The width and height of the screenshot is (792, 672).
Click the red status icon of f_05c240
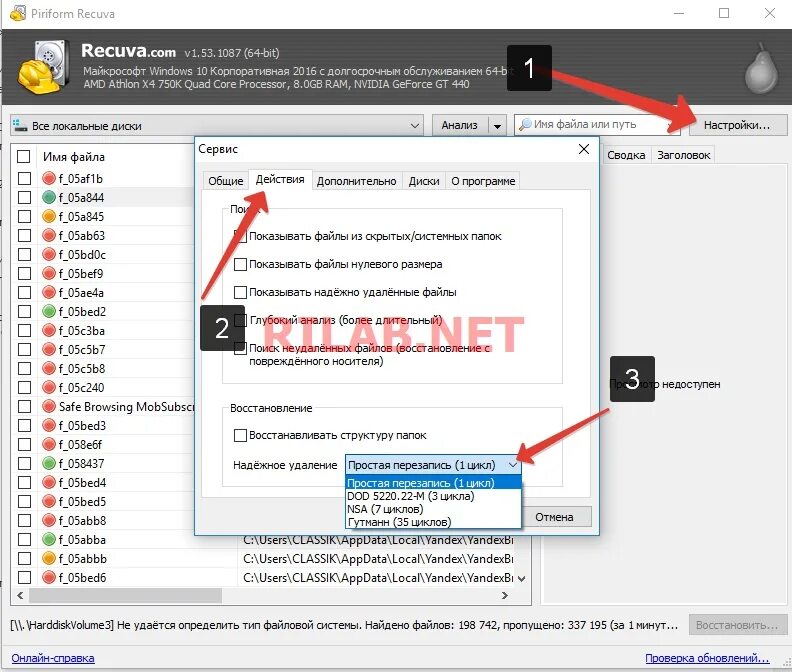(x=48, y=387)
